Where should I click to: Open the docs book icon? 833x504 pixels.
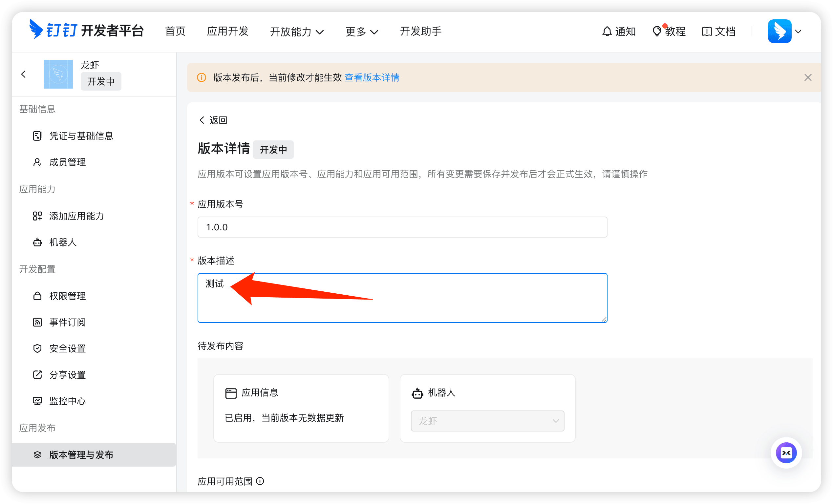pos(707,31)
